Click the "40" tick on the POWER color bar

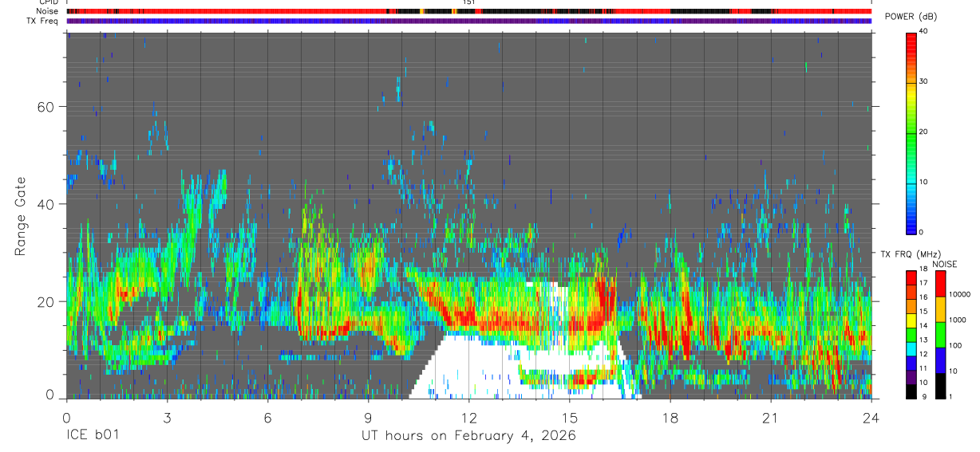[x=923, y=31]
